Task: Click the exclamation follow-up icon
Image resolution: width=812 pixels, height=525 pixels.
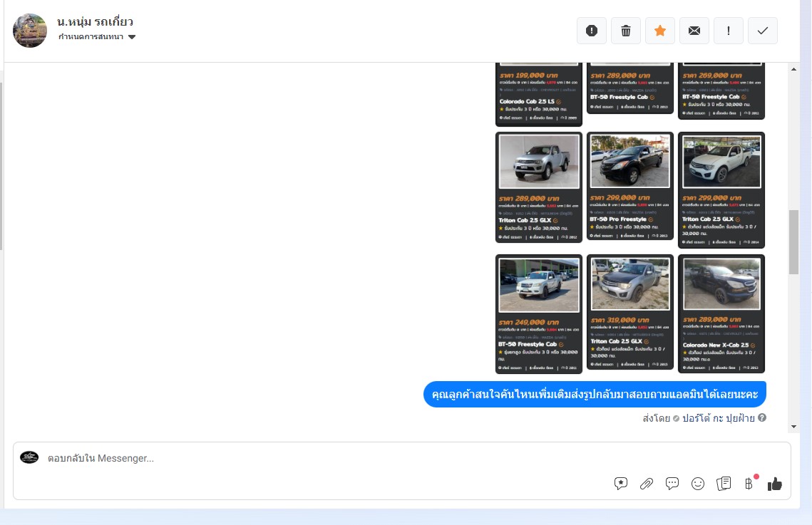Action: click(729, 31)
